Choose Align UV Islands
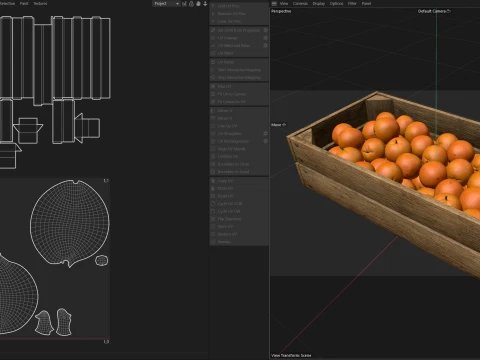 click(x=239, y=149)
